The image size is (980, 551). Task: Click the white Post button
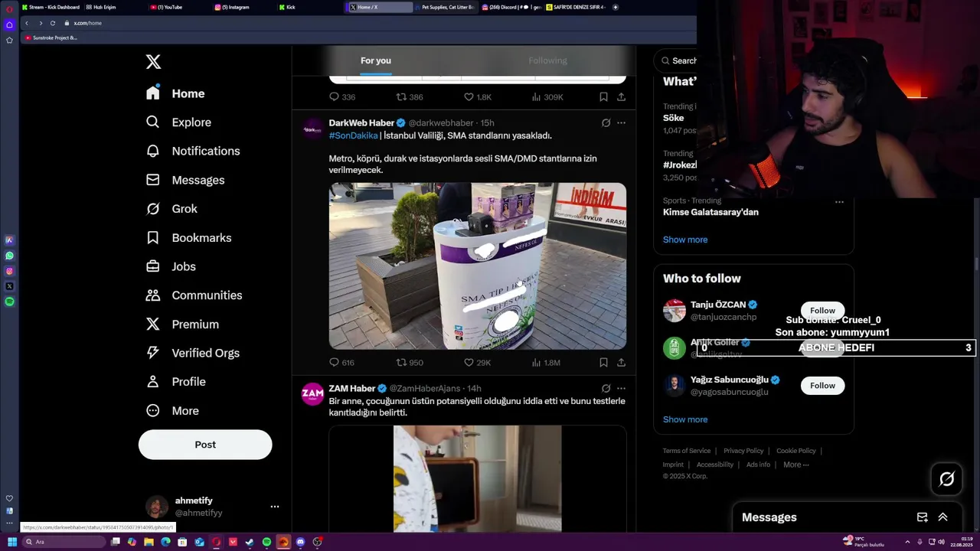click(205, 445)
